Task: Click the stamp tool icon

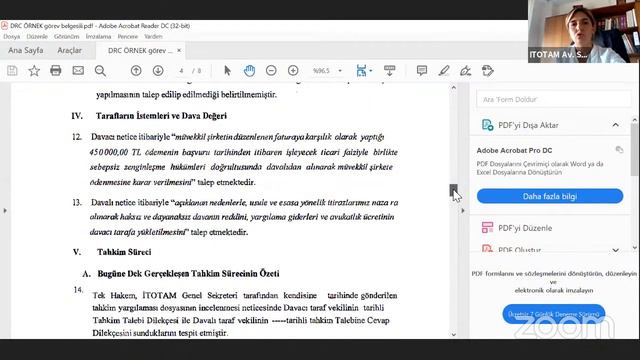Action: pyautogui.click(x=487, y=71)
